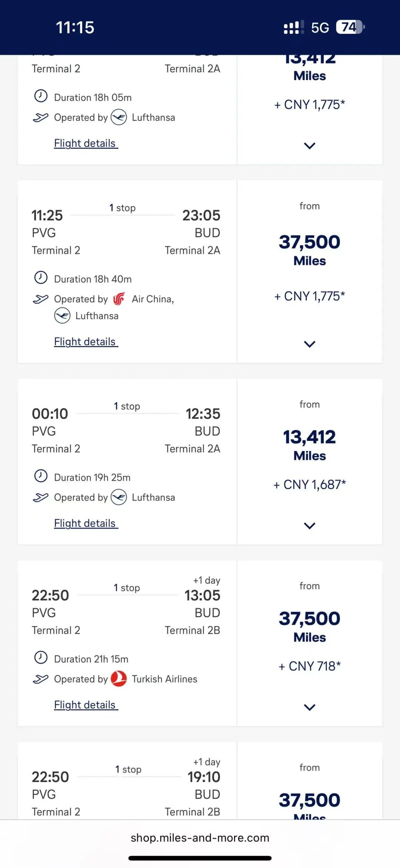Screen dimensions: 400x868
Task: Click the plane icon on the Turkish Airlines row
Action: point(41,679)
